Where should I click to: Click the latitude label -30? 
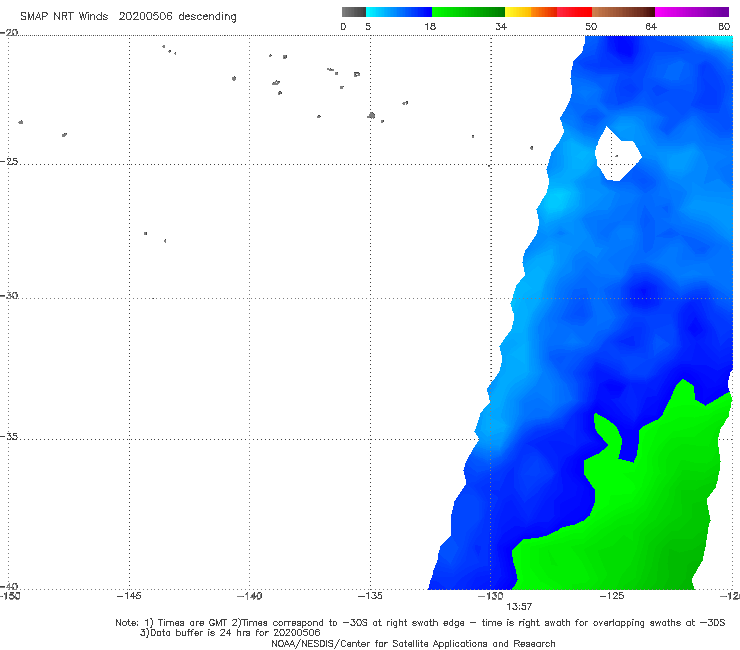coord(9,295)
